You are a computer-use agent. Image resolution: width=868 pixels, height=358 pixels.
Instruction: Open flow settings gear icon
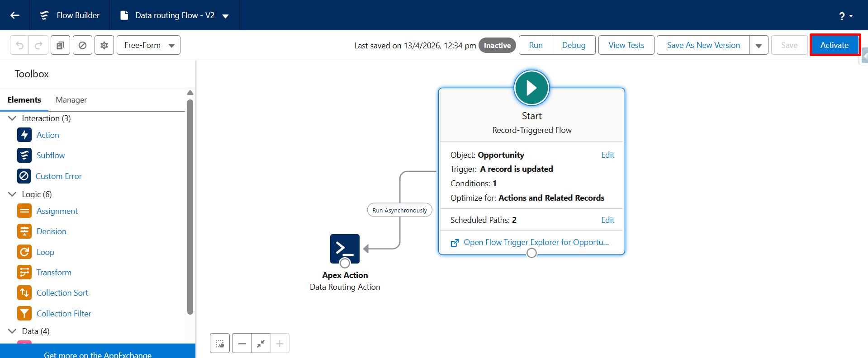coord(104,45)
